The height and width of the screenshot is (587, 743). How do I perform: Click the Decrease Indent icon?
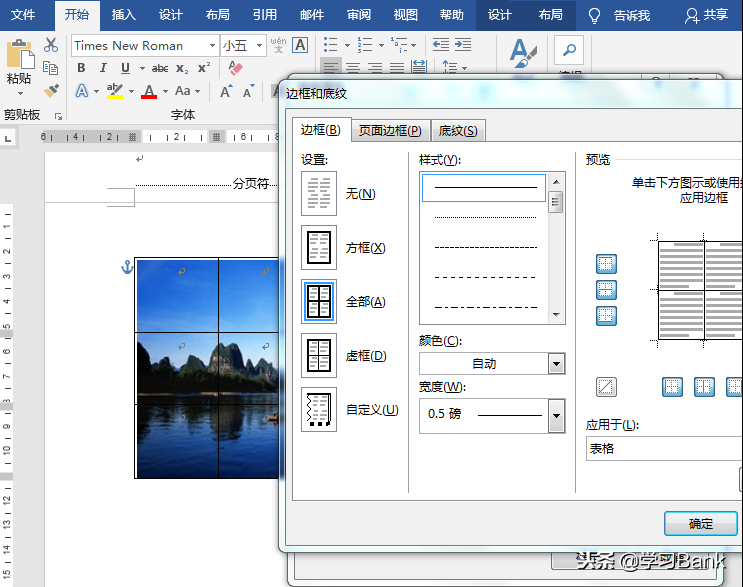pyautogui.click(x=441, y=45)
